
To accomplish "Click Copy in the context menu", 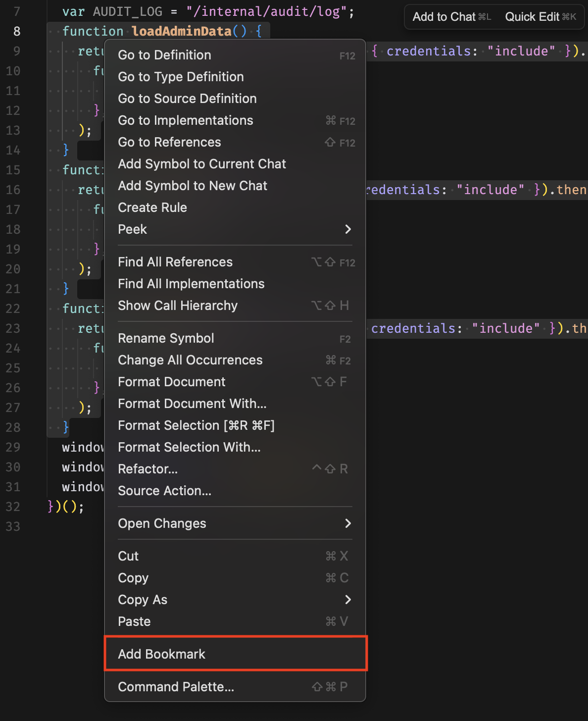I will [x=235, y=578].
